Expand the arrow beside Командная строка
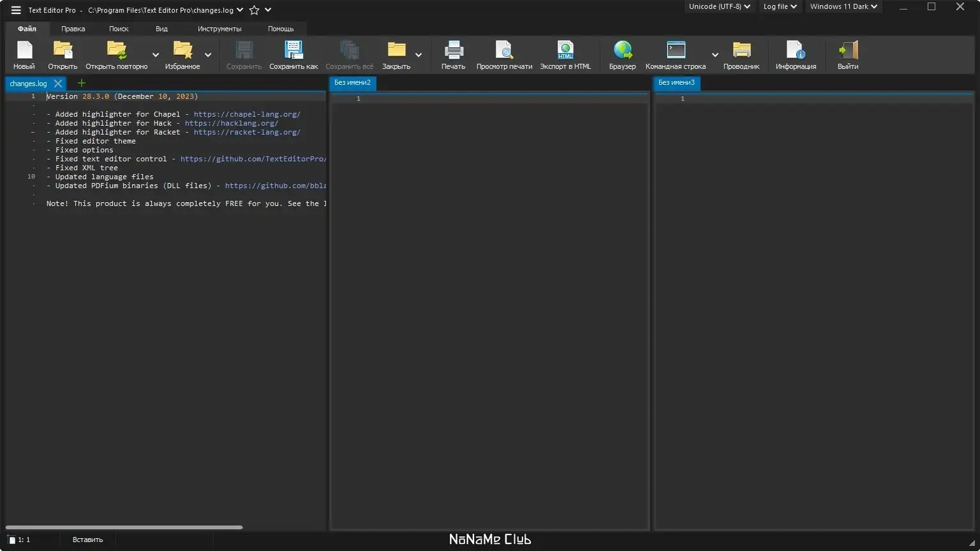Viewport: 980px width, 551px height. coord(715,55)
